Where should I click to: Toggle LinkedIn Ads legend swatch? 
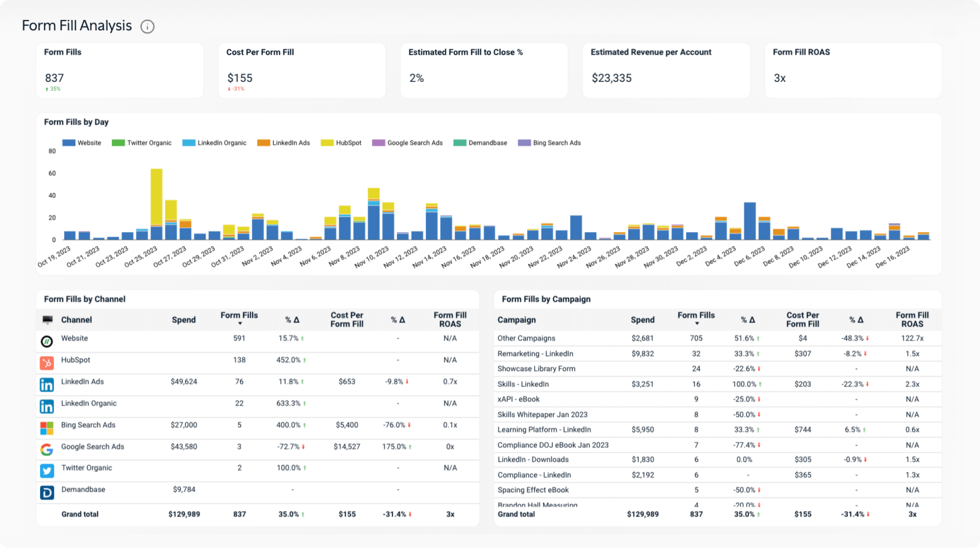(x=264, y=143)
